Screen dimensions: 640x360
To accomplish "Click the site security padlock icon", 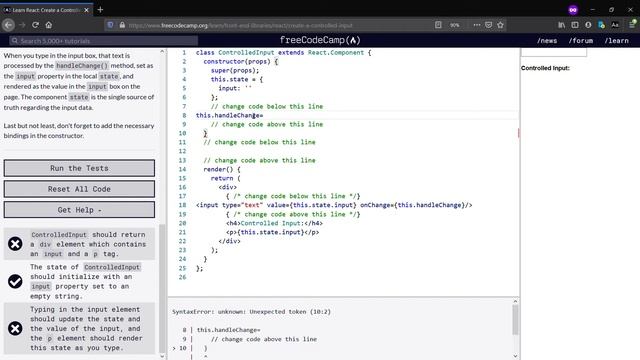I will click(x=122, y=25).
